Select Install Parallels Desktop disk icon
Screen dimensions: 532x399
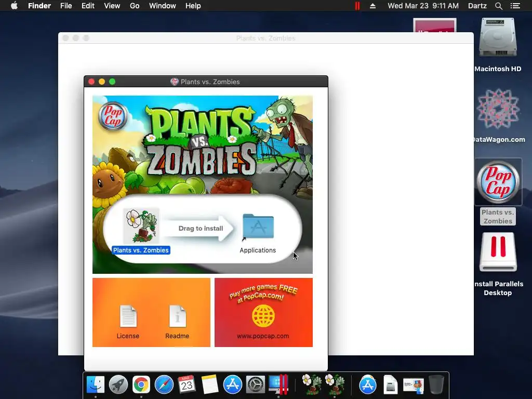pyautogui.click(x=498, y=252)
